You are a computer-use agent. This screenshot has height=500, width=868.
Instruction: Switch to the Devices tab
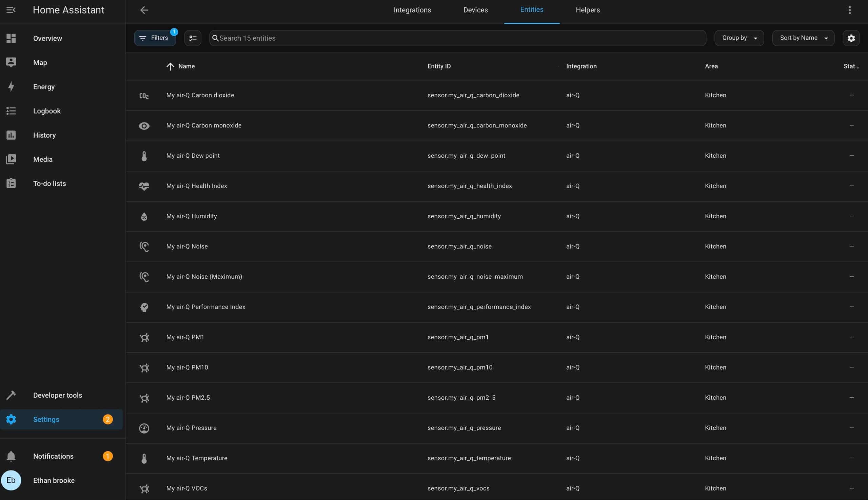click(x=475, y=10)
